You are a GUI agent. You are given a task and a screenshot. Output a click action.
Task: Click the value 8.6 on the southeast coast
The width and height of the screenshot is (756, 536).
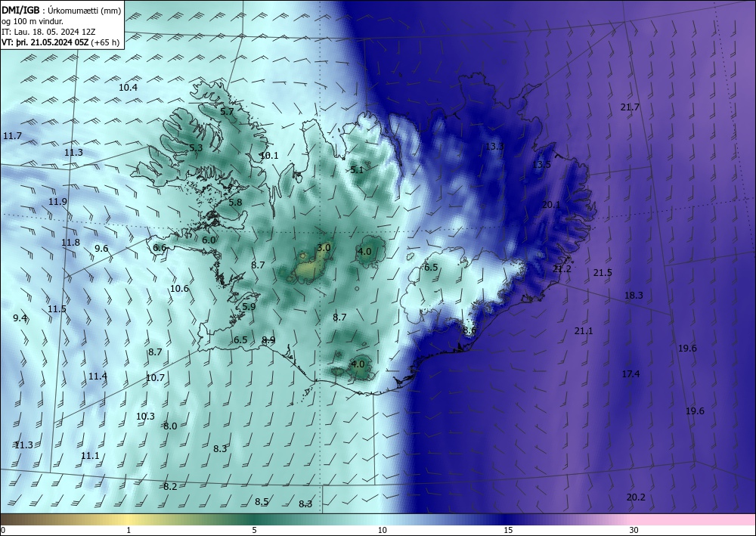(469, 330)
